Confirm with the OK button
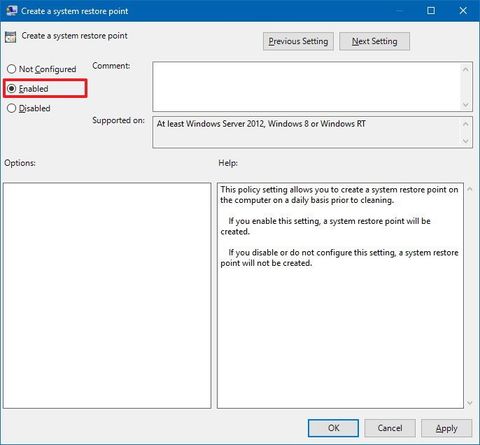 [333, 428]
